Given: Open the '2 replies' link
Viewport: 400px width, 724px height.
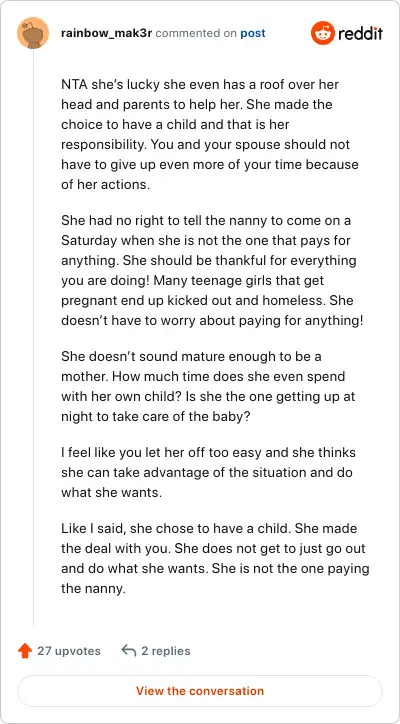Looking at the screenshot, I should (166, 651).
